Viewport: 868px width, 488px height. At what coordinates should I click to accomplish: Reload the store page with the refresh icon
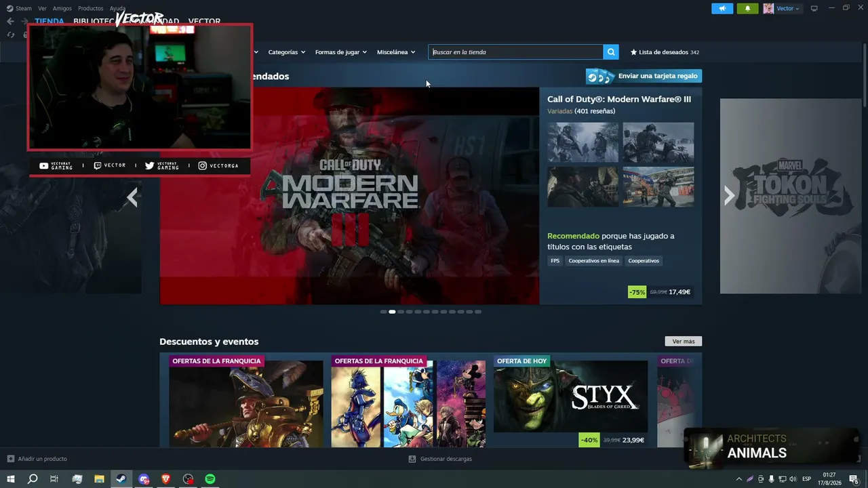10,35
